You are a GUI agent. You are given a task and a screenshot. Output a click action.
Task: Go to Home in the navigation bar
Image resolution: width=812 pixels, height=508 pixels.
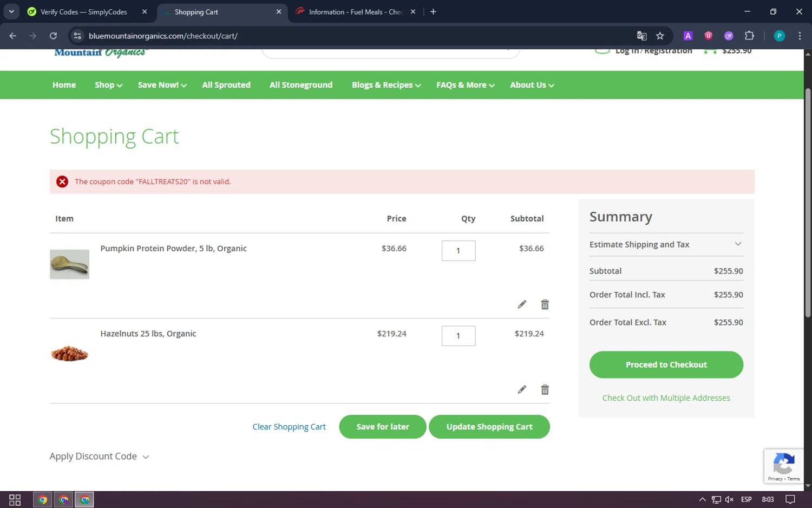click(64, 85)
